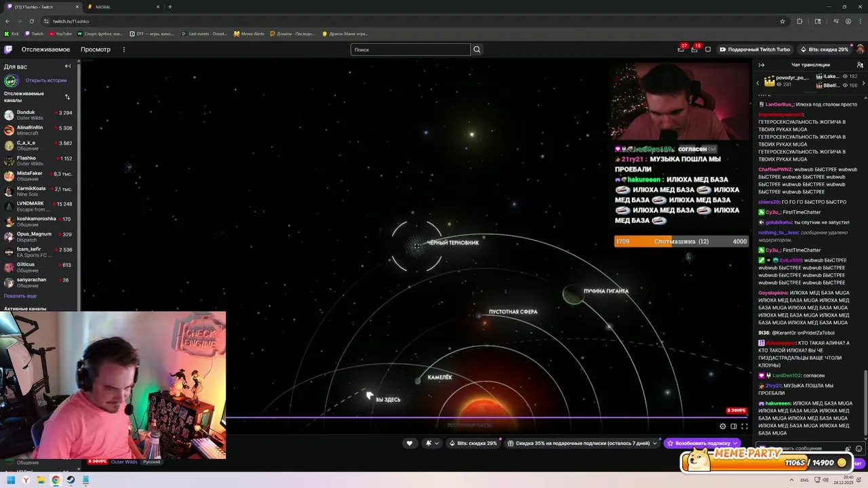The width and height of the screenshot is (868, 488).
Task: Switch to the NASRAL browser tab
Action: pyautogui.click(x=122, y=7)
